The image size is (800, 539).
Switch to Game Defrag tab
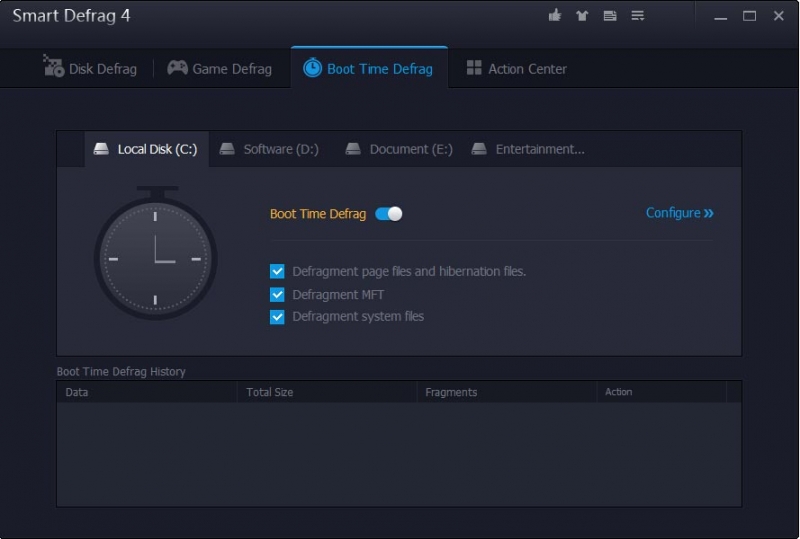point(220,68)
